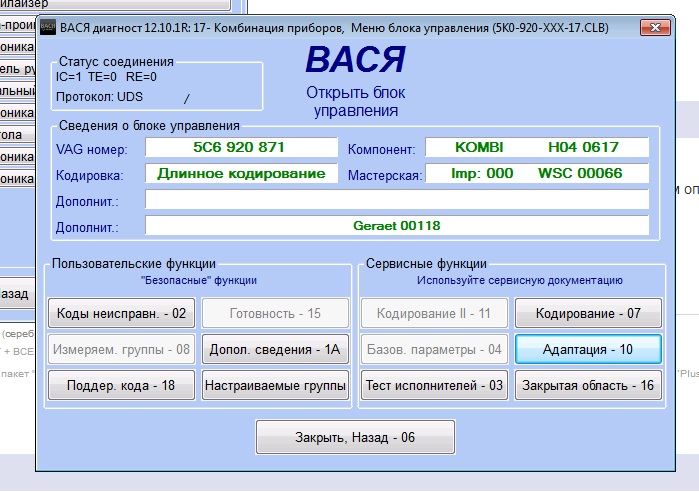699x492 pixels.
Task: Click Мастерская field WSC 00066
Action: click(537, 173)
